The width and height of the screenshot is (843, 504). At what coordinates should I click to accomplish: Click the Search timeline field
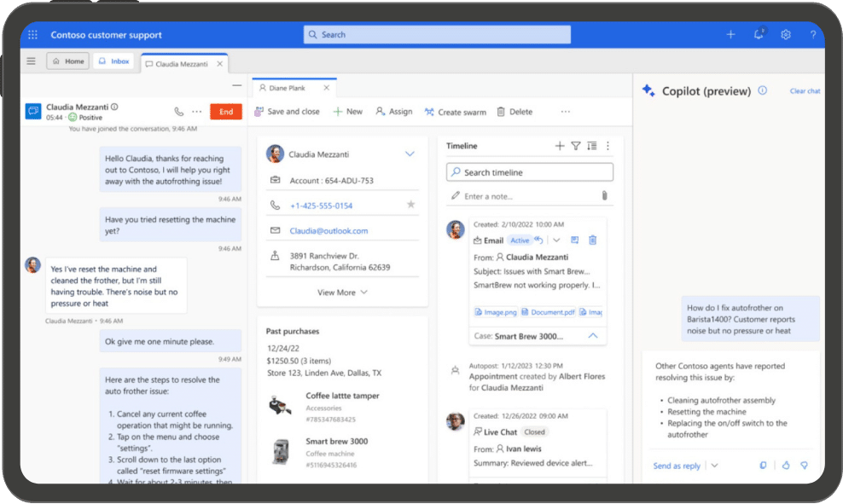point(530,172)
